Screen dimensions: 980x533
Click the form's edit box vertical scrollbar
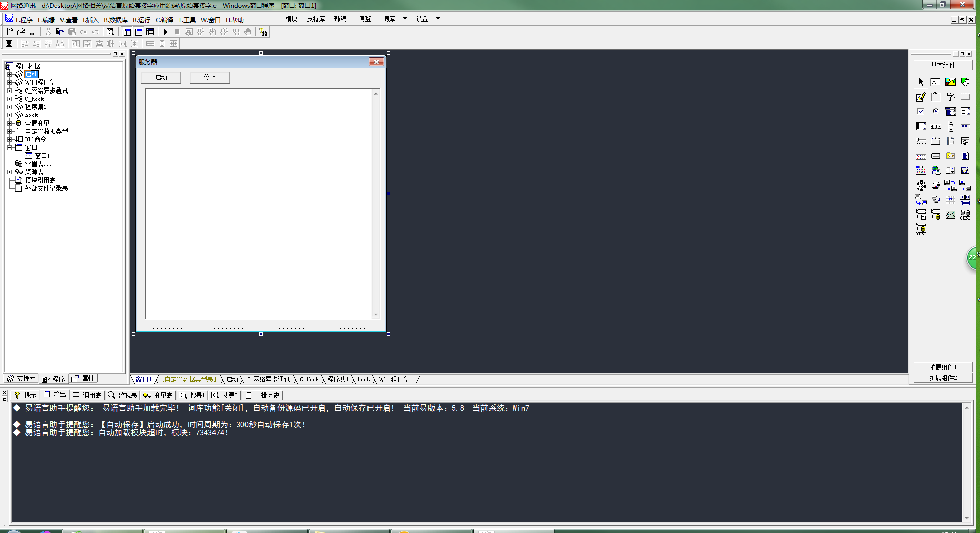[x=376, y=203]
